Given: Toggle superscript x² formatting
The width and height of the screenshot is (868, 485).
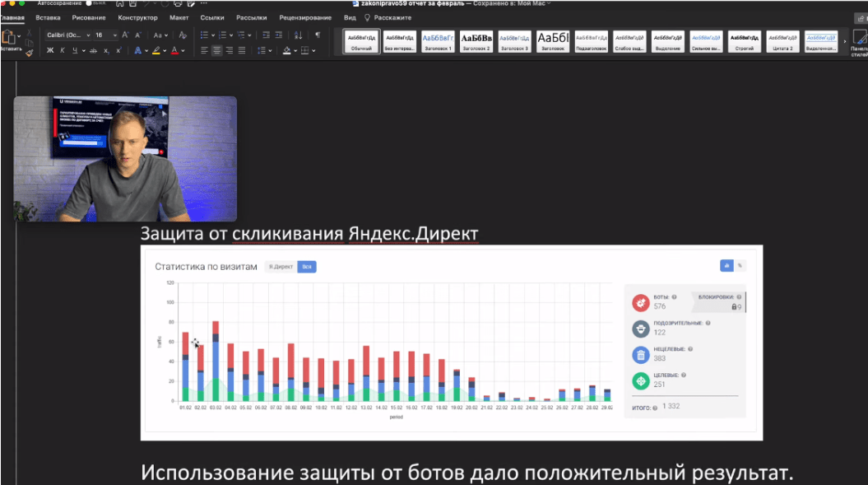Looking at the screenshot, I should 118,50.
